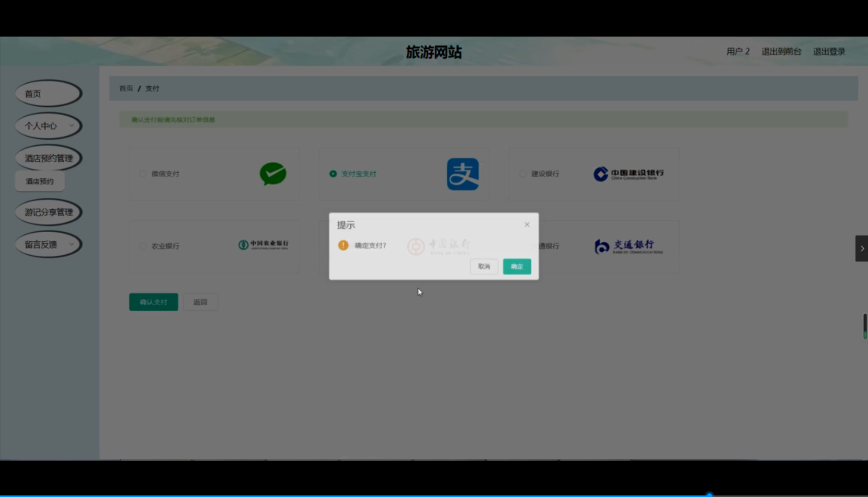Open the 留言反馈 sidebar menu
The image size is (868, 497).
click(49, 244)
